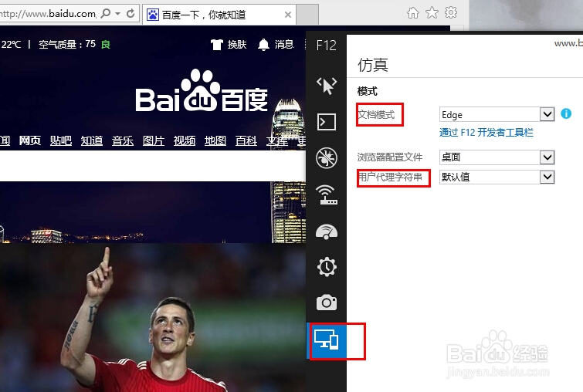Open the 文档模式 Edge dropdown

coord(497,114)
